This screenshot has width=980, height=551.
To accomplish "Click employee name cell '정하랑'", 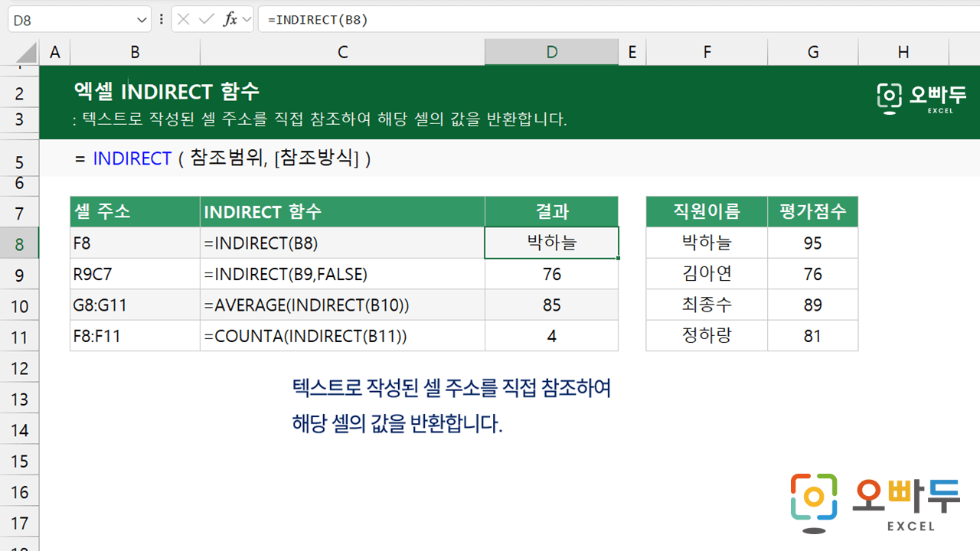I will coord(707,336).
